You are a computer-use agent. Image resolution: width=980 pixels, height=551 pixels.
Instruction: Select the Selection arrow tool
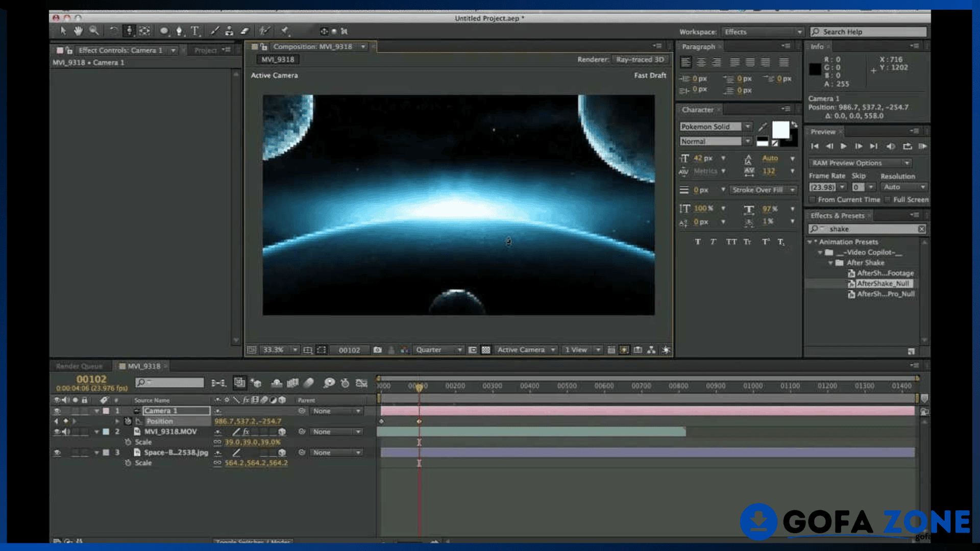pos(63,31)
